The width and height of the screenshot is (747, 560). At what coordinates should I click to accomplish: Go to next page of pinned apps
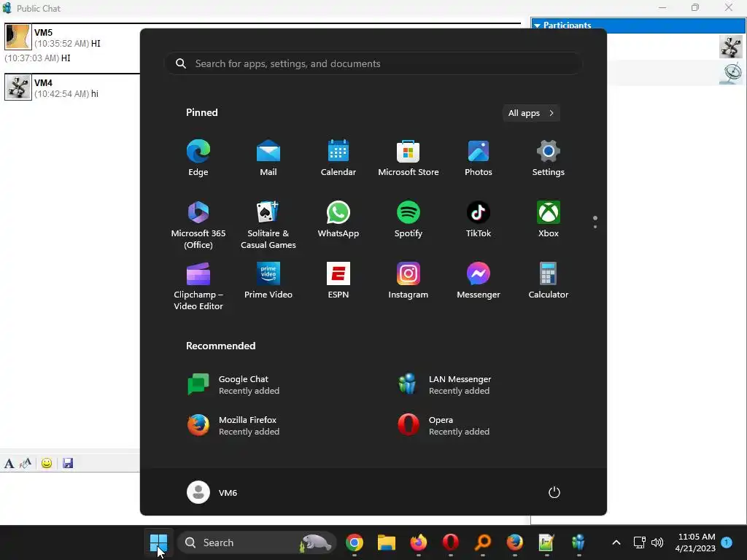coord(595,227)
